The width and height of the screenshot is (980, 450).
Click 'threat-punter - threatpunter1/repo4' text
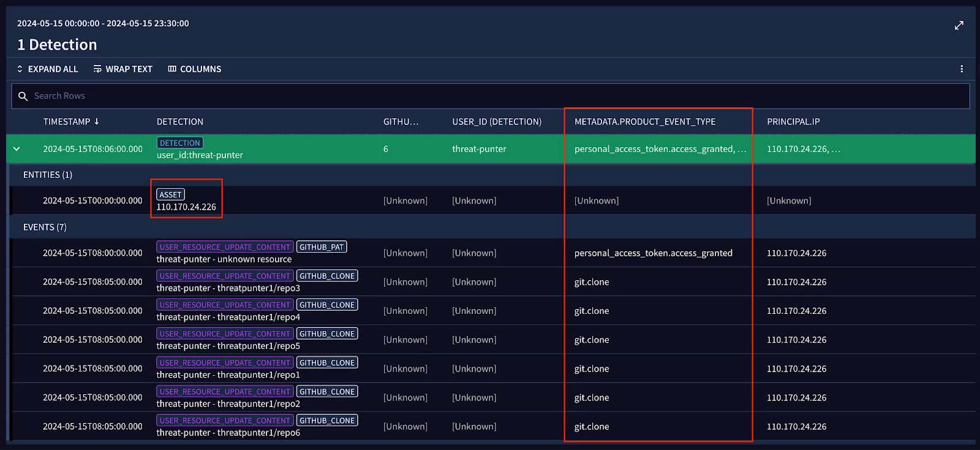point(228,317)
